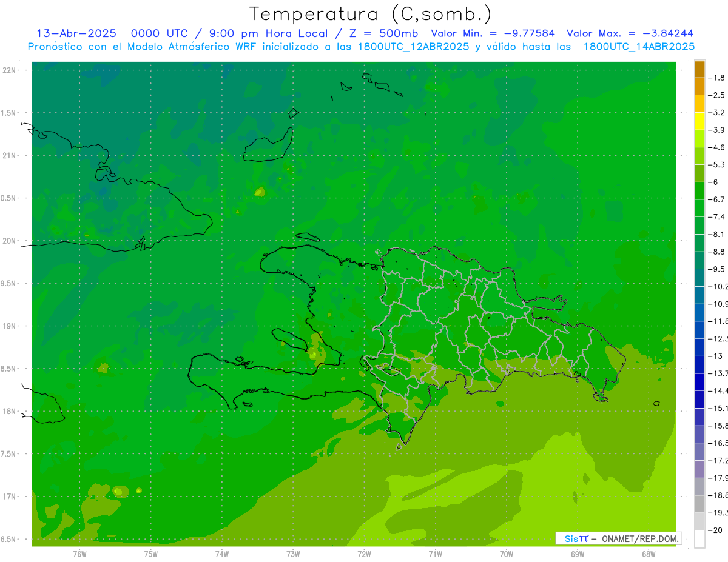Click the "-13" color scale value

(x=714, y=356)
